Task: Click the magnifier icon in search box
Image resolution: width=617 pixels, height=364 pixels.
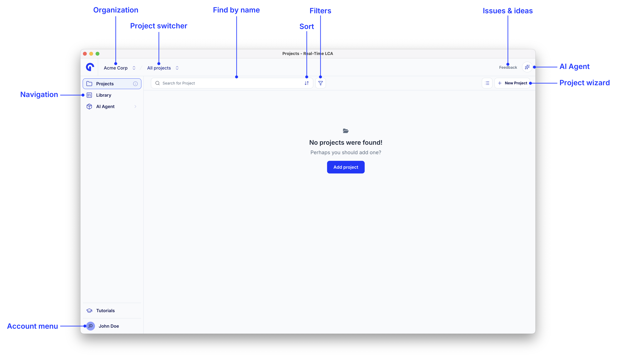Action: pyautogui.click(x=157, y=83)
